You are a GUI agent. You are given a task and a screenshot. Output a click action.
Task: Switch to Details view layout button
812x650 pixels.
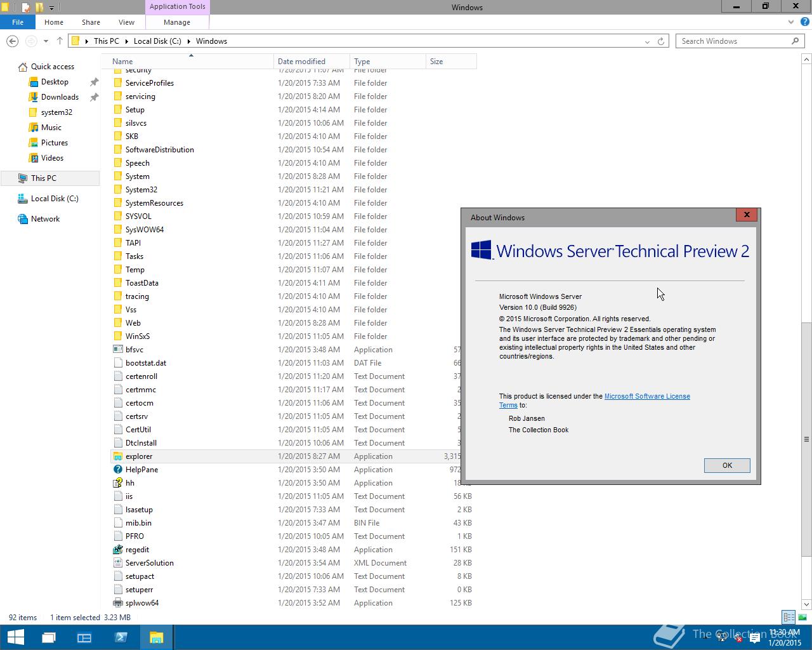789,617
